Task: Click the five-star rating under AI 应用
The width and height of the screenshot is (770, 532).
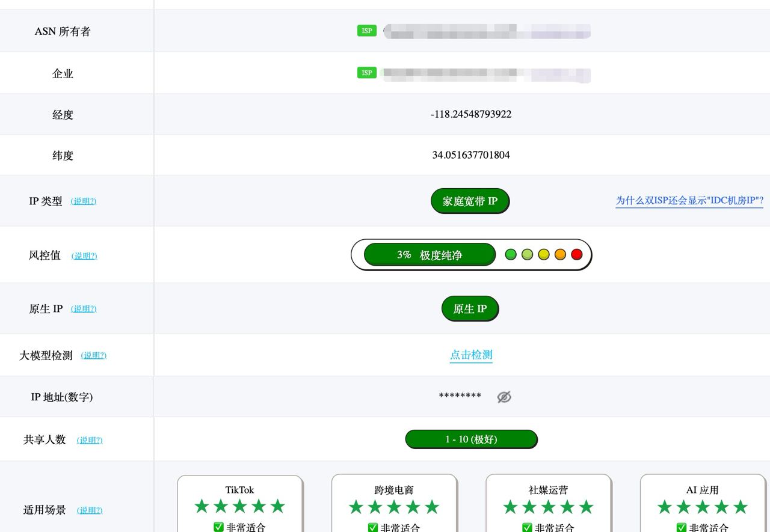Action: (x=702, y=507)
